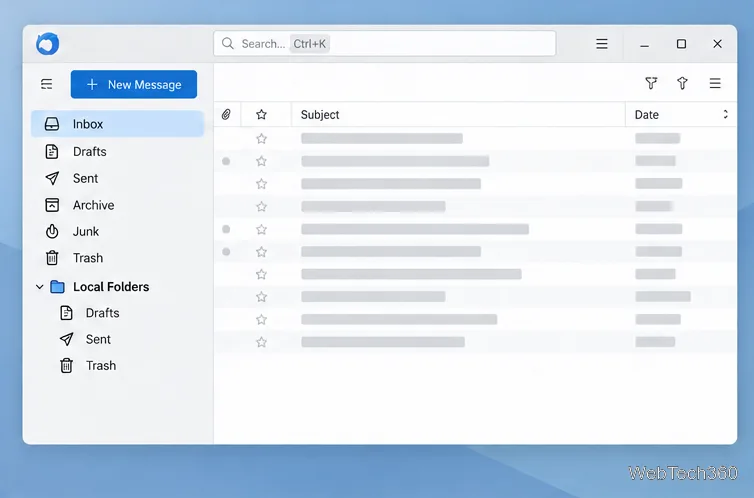Click the pin icon next to the filter
Image resolution: width=754 pixels, height=498 pixels.
pos(682,83)
